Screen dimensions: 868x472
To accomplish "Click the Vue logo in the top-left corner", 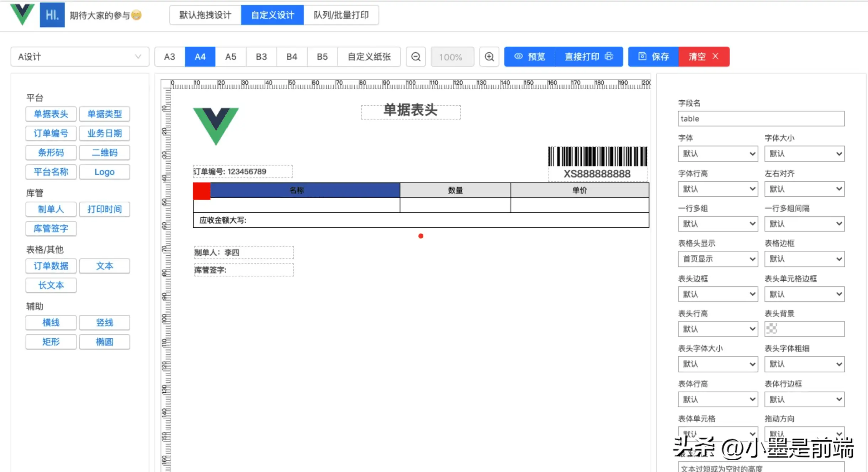I will pos(22,15).
